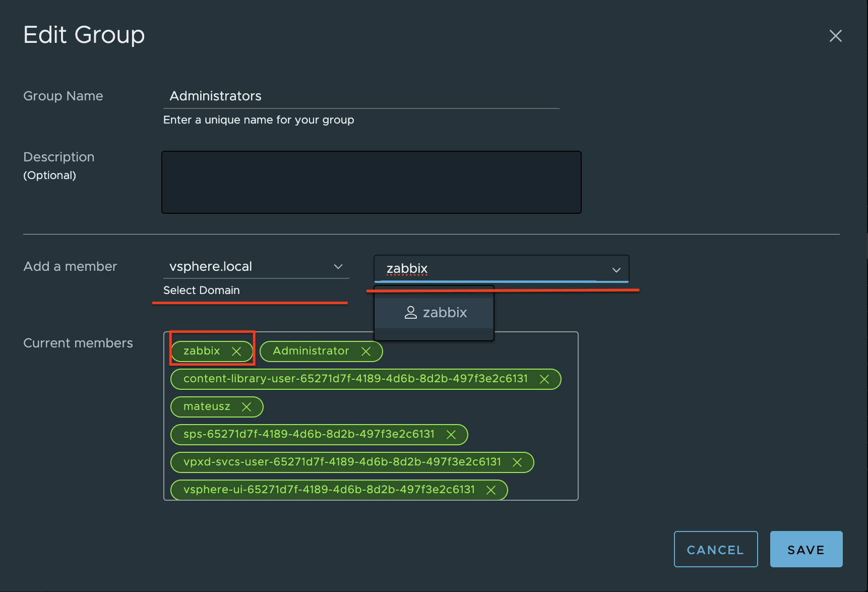
Task: Click the Administrator chip in Current members
Action: [x=311, y=351]
